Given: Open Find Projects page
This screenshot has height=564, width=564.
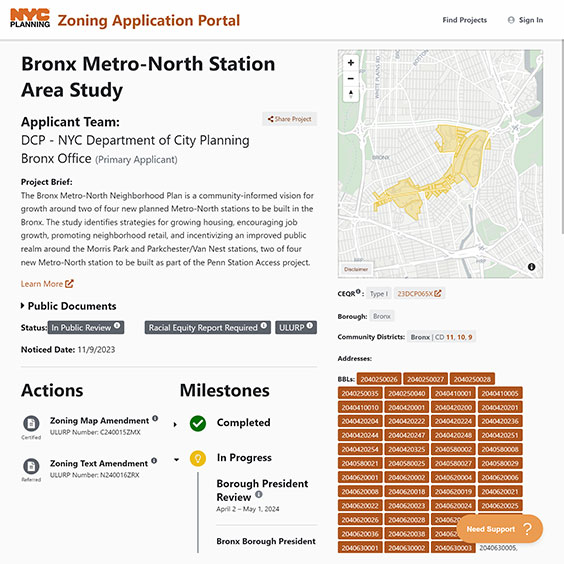Looking at the screenshot, I should tap(464, 20).
